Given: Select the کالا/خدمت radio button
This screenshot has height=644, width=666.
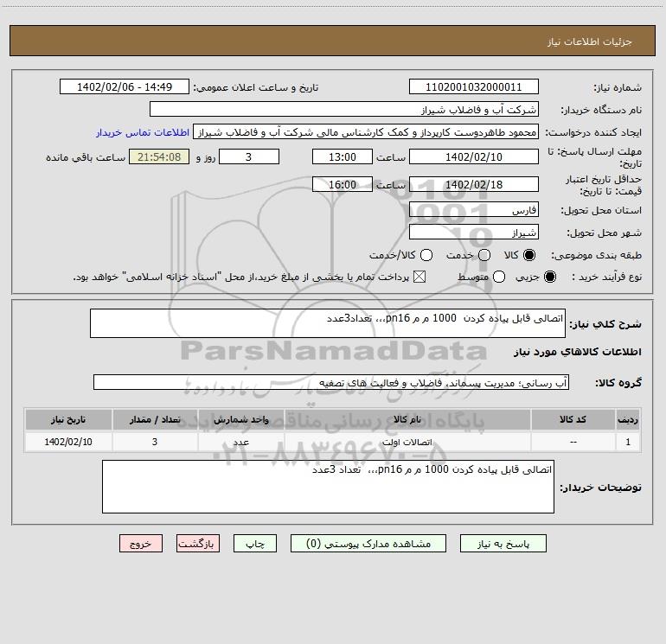Looking at the screenshot, I should (x=426, y=255).
